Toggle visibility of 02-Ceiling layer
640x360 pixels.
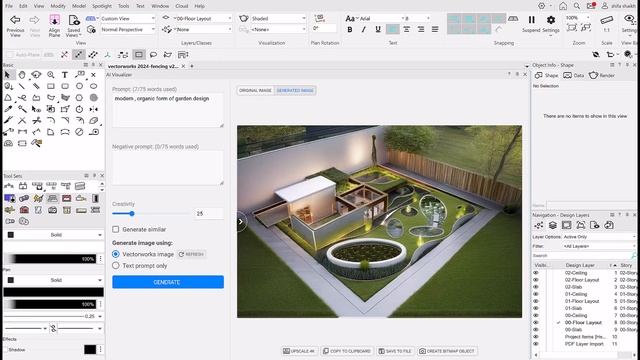(x=536, y=273)
